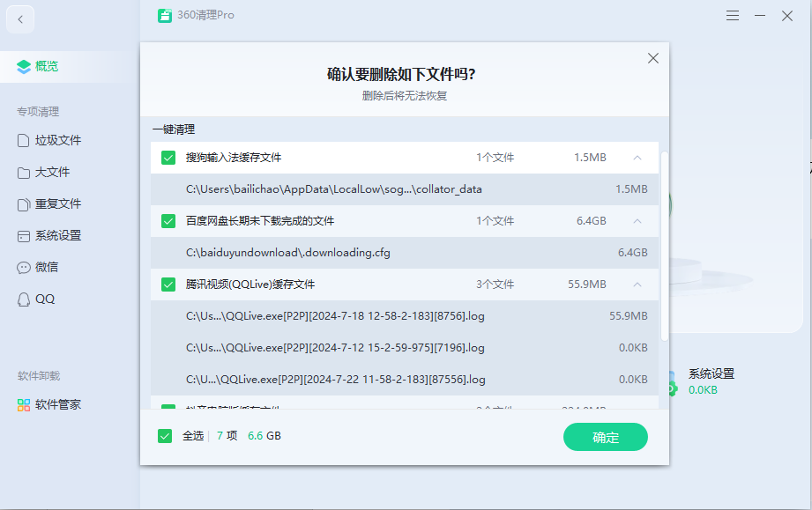Toggle the 全选 select-all checkbox

165,436
